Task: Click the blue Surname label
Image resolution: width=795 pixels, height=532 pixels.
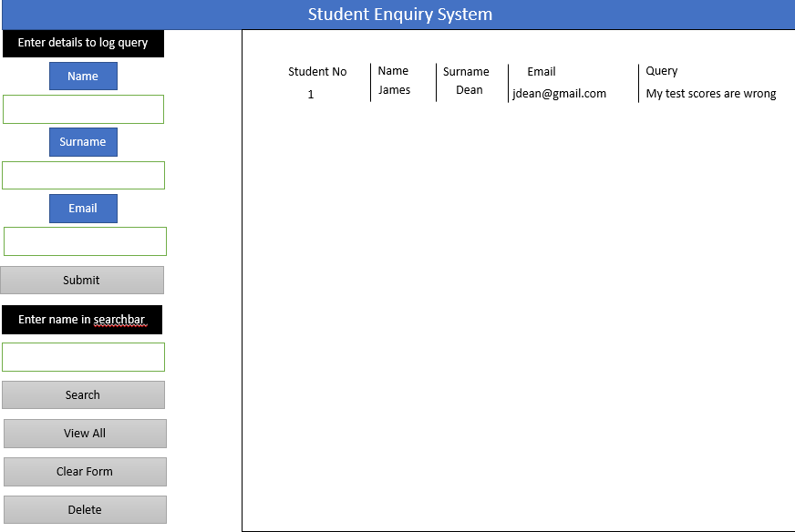Action: coord(83,142)
